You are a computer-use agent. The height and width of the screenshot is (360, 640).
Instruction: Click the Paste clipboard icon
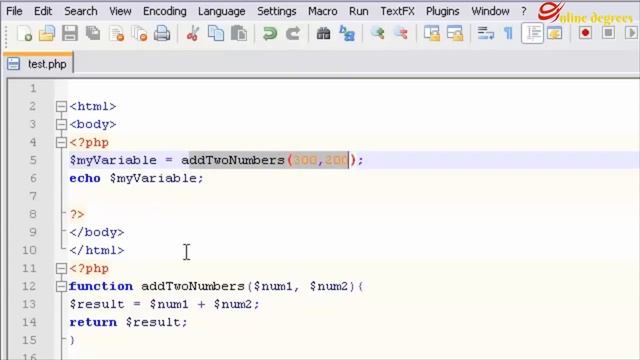pos(239,33)
